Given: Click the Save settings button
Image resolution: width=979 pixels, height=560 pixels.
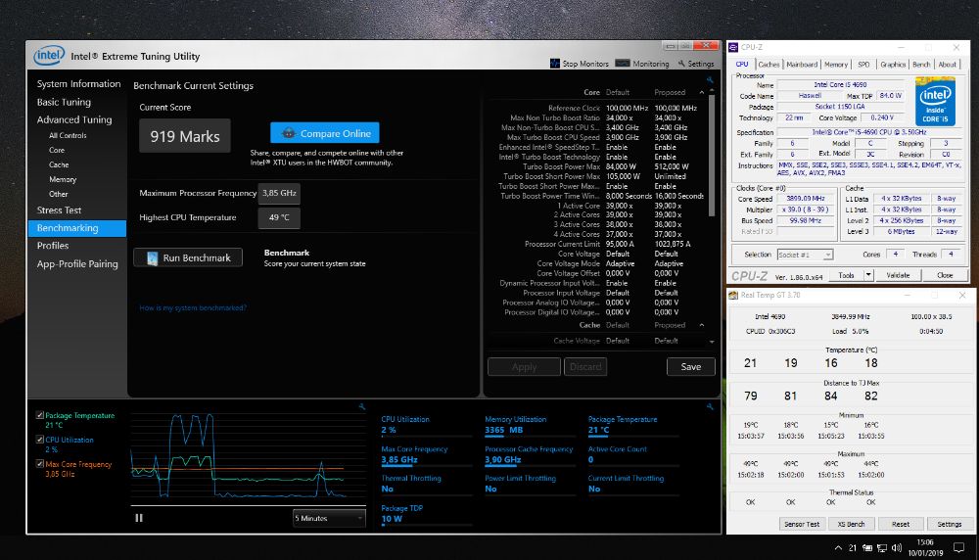Looking at the screenshot, I should tap(690, 366).
